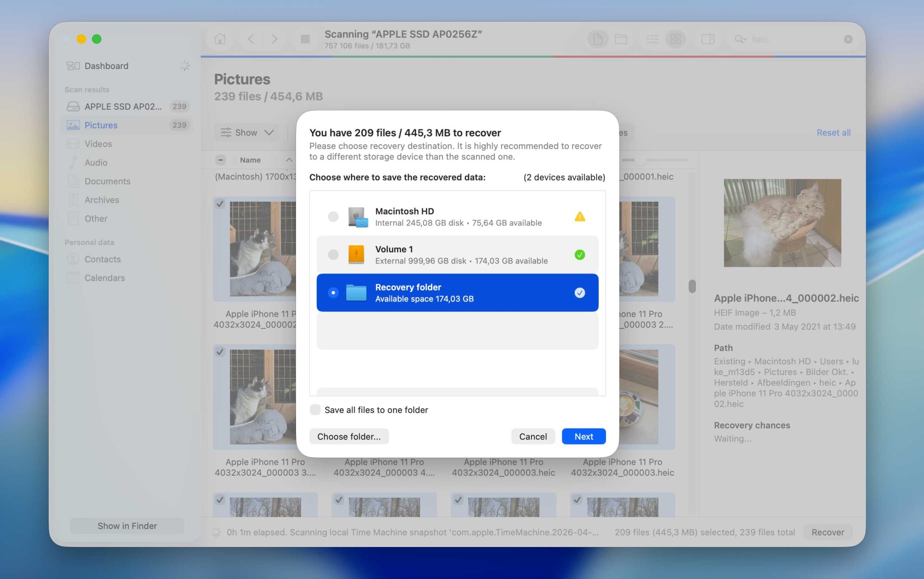Viewport: 924px width, 579px height.
Task: Uncheck the first cat photo thumbnail checkbox
Action: pos(220,204)
